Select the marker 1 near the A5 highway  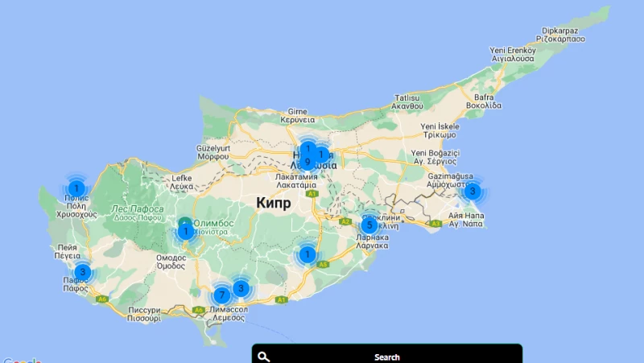coord(308,254)
